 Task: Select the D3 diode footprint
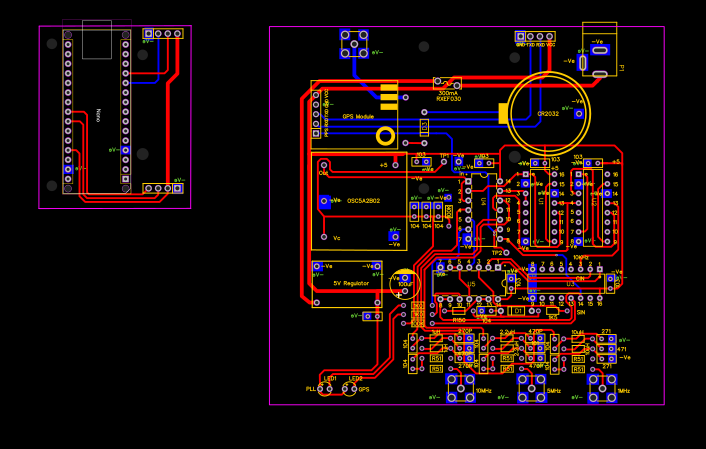[424, 127]
